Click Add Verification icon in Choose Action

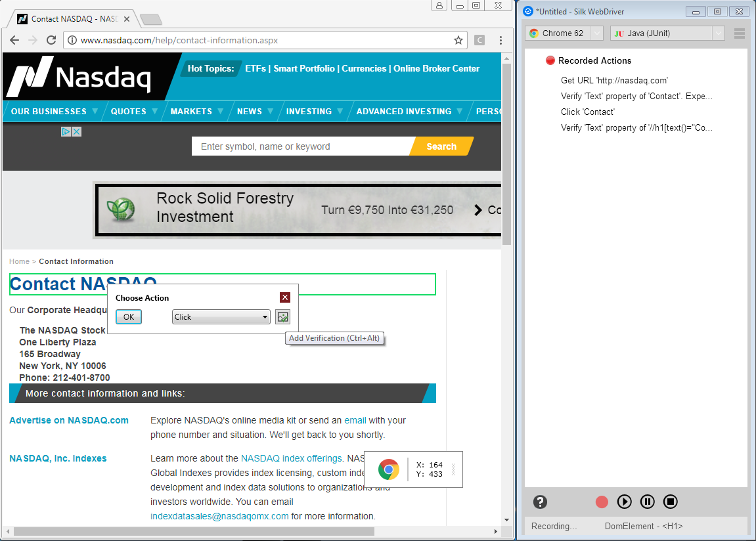[282, 317]
